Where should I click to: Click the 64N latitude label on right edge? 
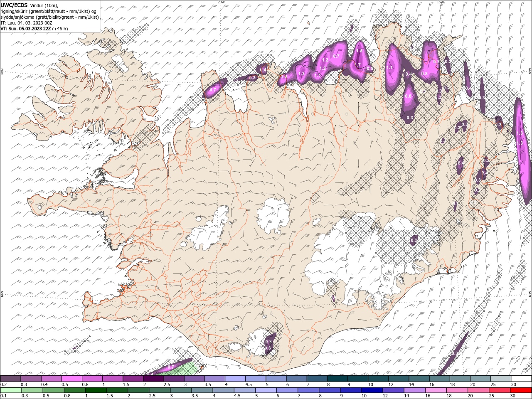(530, 293)
